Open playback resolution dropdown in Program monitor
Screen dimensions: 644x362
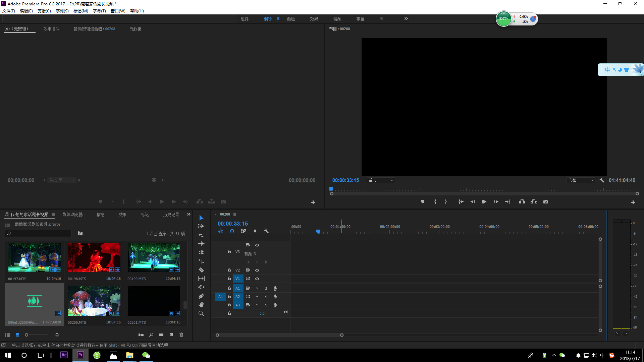581,180
